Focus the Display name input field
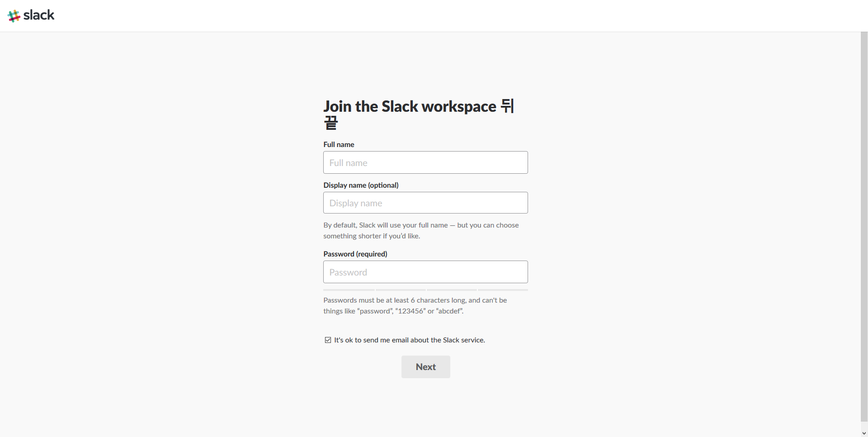The image size is (868, 437). [x=425, y=203]
